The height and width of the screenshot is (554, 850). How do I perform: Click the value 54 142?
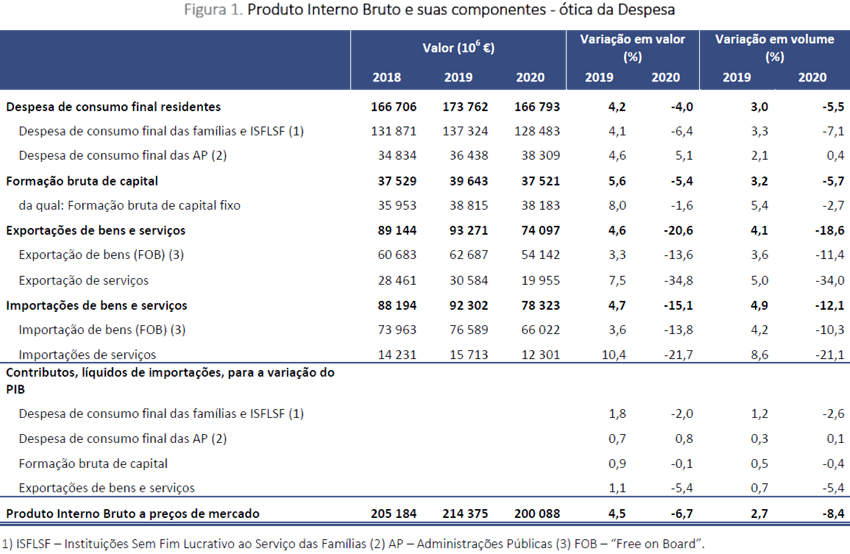[540, 255]
